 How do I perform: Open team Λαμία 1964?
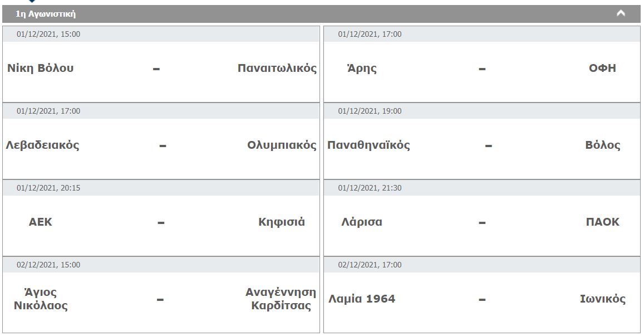point(362,299)
